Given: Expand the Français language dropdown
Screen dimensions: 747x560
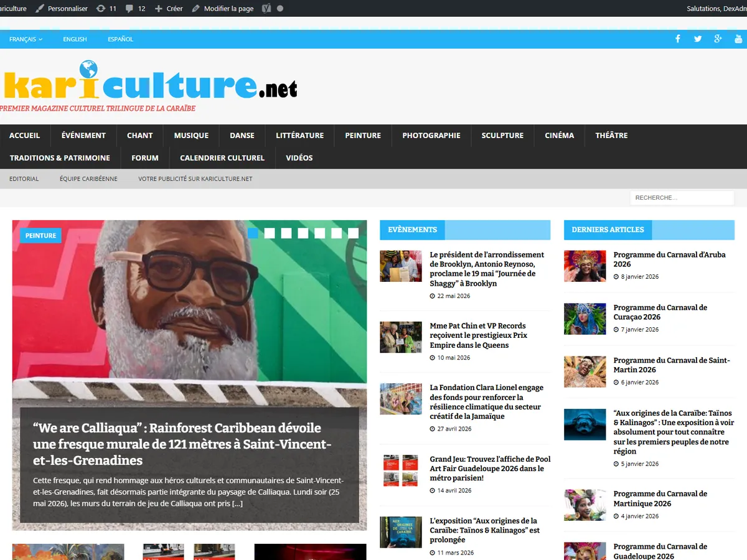Looking at the screenshot, I should (x=26, y=39).
